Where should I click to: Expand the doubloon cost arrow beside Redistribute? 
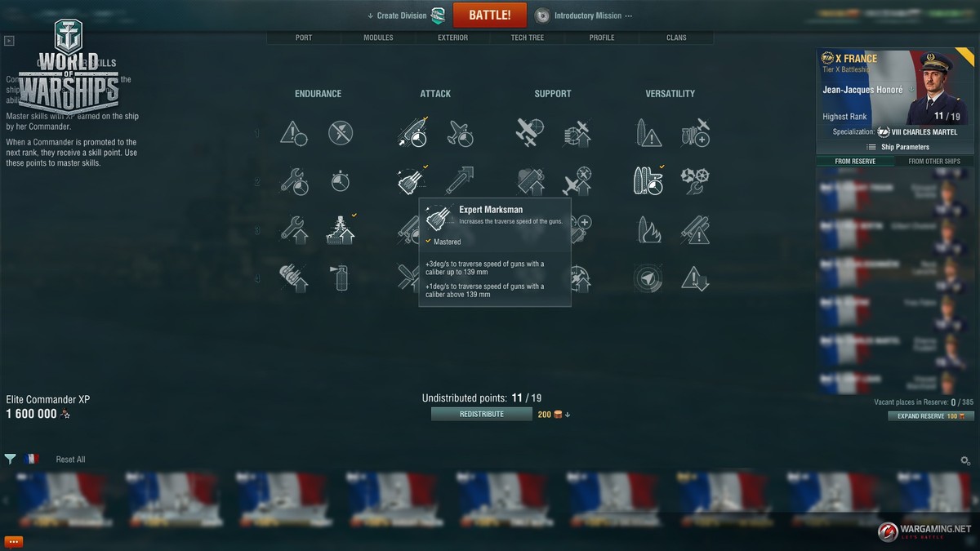[568, 415]
